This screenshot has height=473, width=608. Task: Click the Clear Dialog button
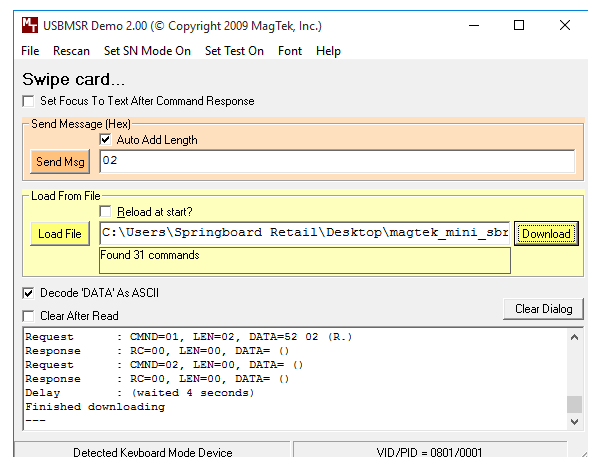click(x=543, y=309)
